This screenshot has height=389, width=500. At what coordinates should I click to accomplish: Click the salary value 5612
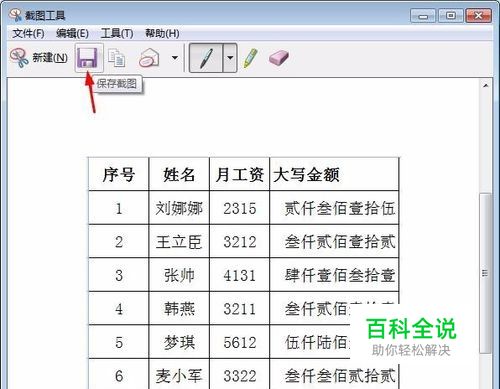click(240, 343)
